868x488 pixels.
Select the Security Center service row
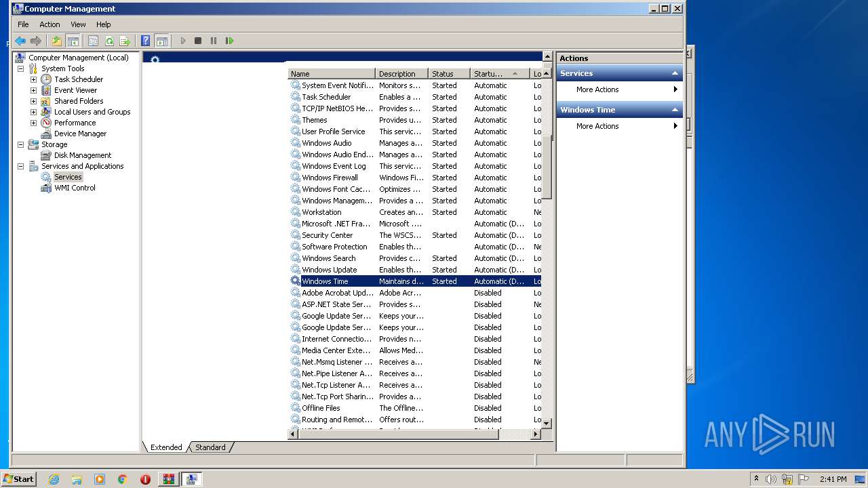coord(415,235)
